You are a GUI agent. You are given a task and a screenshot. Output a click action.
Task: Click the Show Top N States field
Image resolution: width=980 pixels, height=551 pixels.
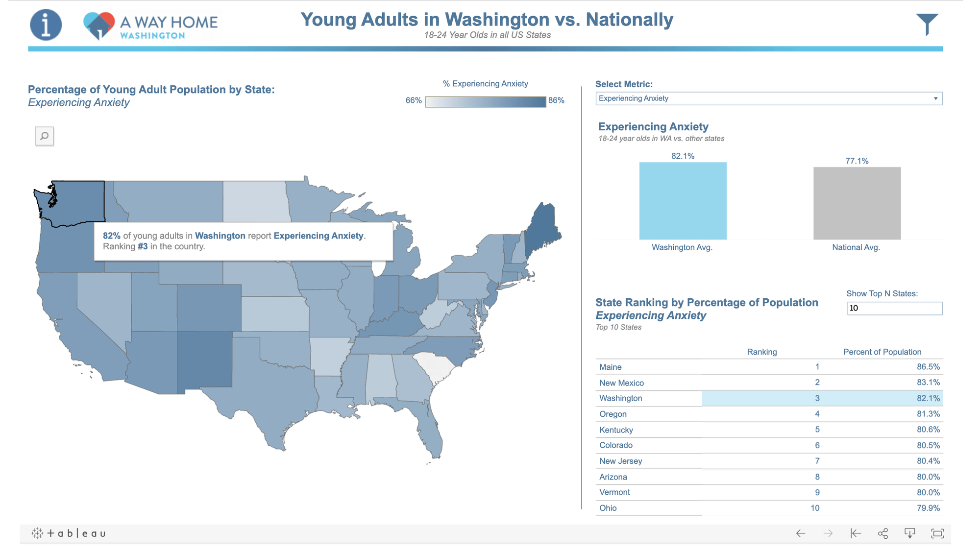point(894,308)
